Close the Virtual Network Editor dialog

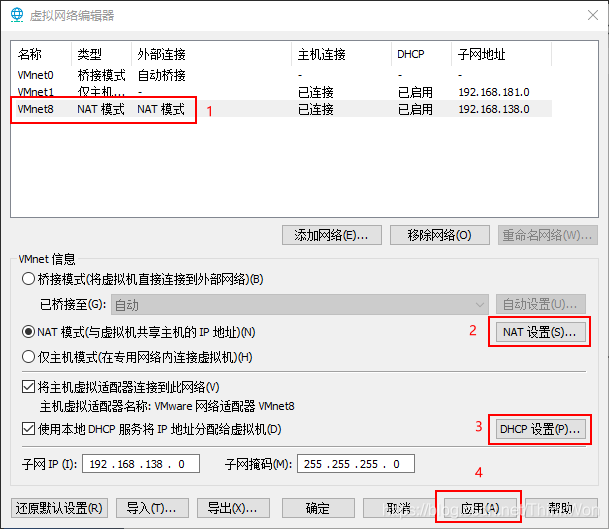[x=593, y=16]
